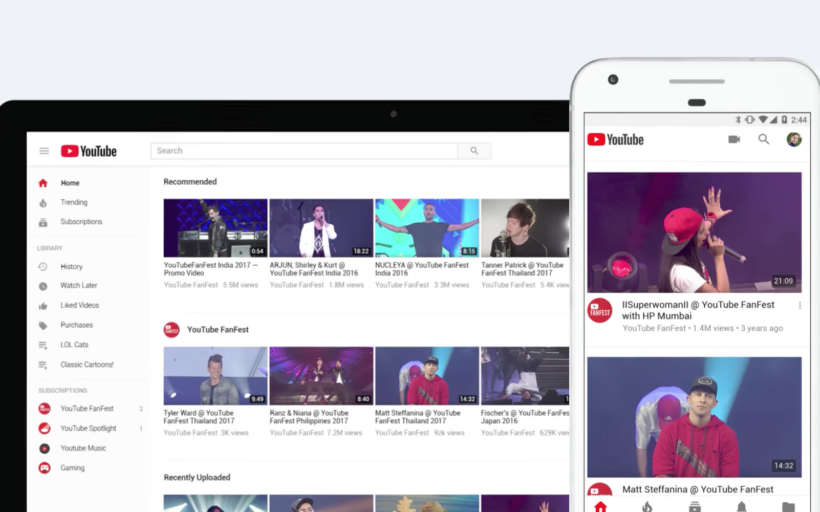Open the Ranz & Niana video thumbnail

(321, 376)
